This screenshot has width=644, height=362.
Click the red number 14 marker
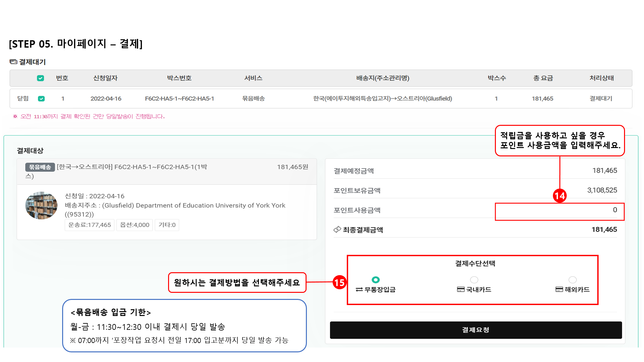click(560, 196)
